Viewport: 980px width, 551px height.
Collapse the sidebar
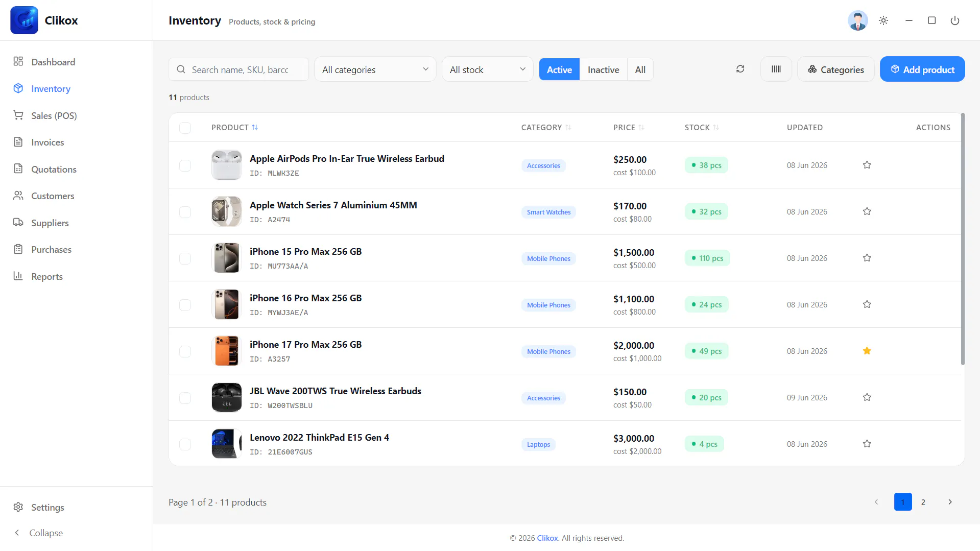tap(39, 533)
